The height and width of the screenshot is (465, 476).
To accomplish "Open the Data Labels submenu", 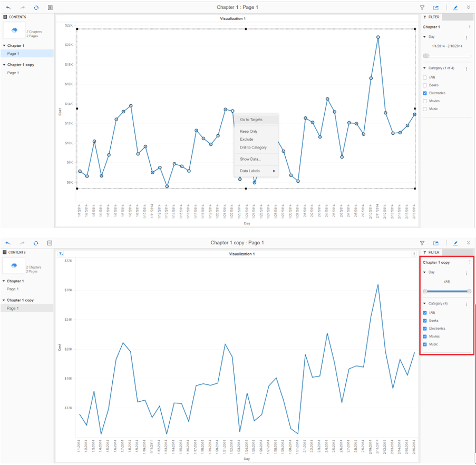I will pyautogui.click(x=251, y=171).
